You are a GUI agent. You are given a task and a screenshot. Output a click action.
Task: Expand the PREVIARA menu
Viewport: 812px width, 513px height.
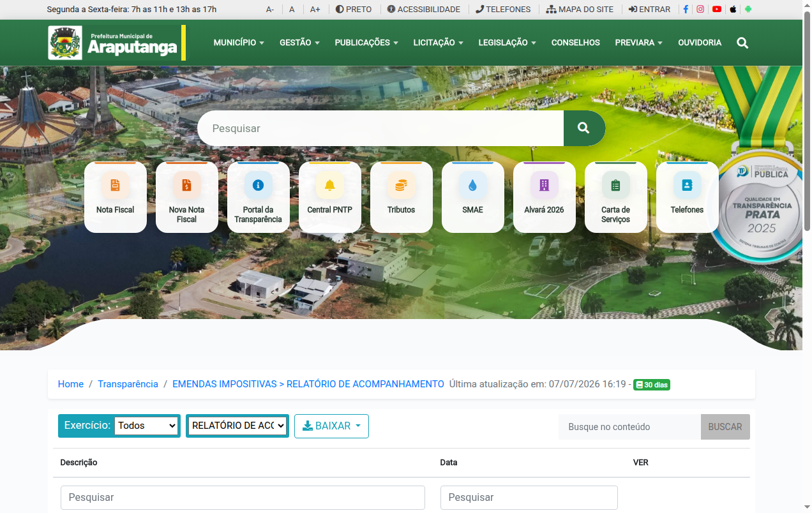(x=638, y=43)
